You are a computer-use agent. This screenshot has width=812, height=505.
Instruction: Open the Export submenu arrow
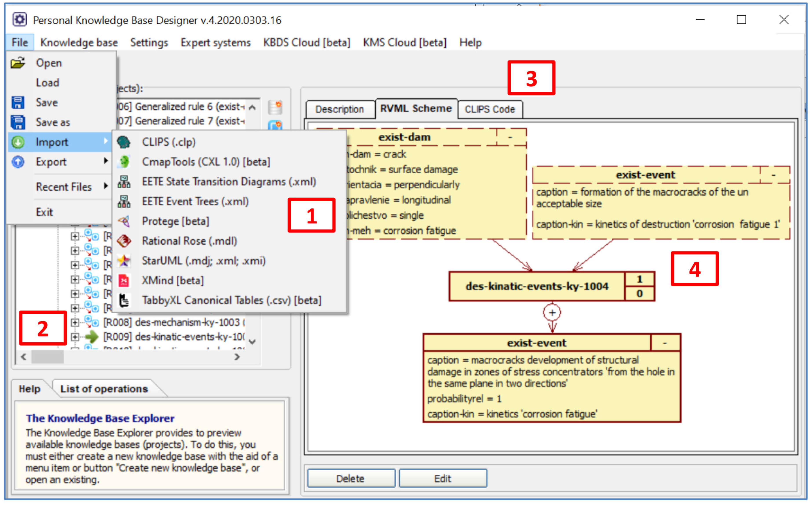coord(106,161)
